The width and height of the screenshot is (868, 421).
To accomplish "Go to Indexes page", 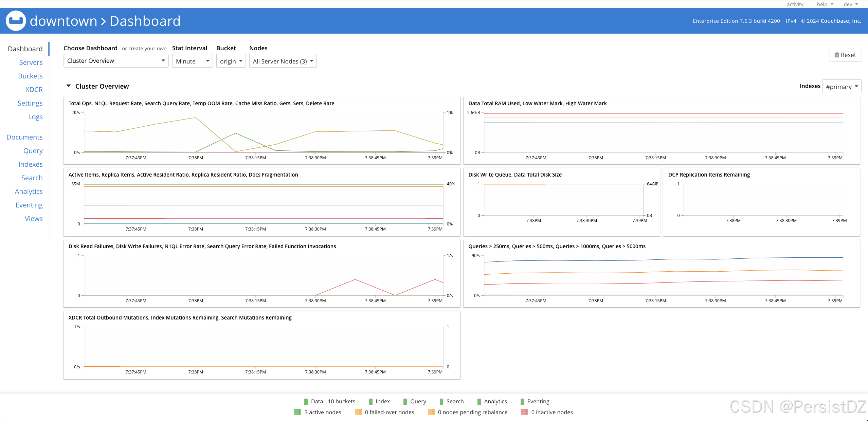I will [31, 164].
